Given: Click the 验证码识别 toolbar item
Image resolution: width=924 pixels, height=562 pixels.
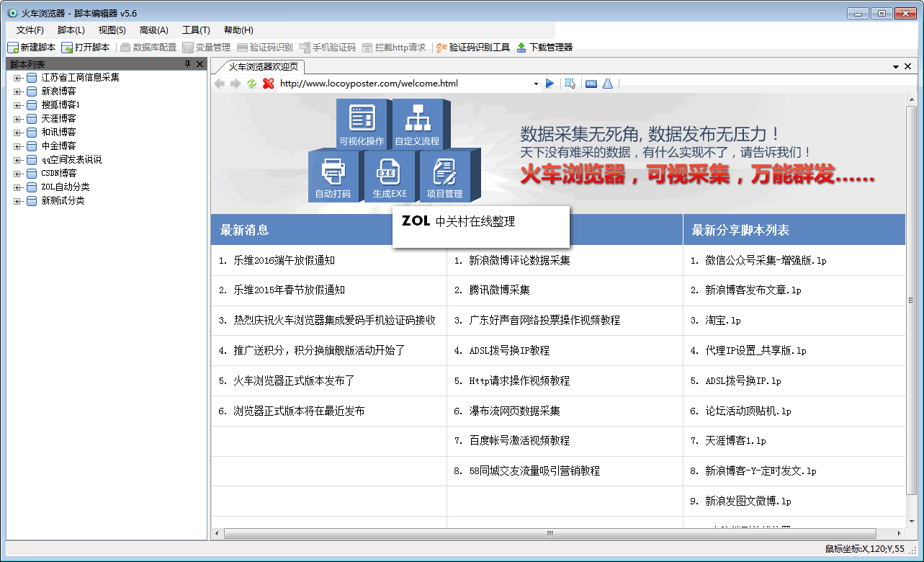Looking at the screenshot, I should 264,48.
